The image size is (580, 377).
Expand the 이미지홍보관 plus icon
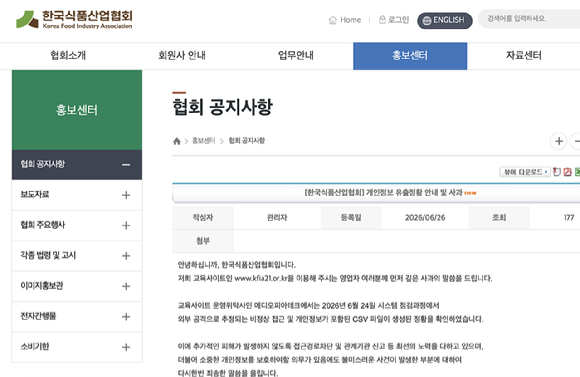(x=126, y=286)
